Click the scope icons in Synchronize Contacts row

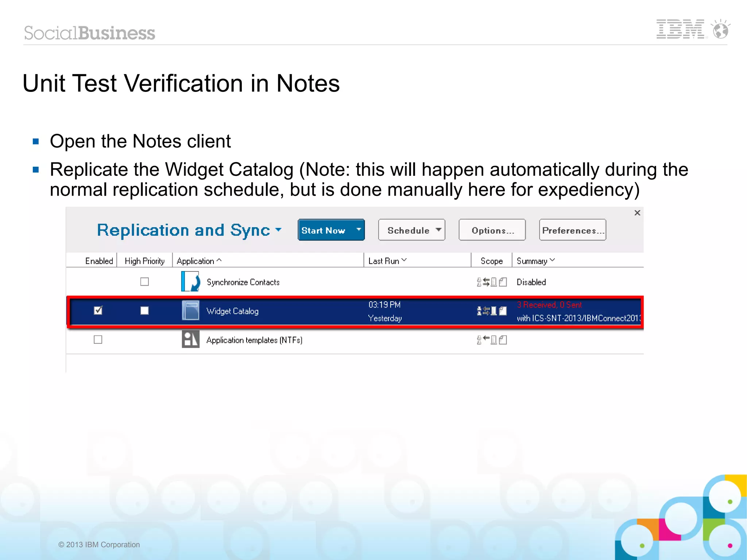492,282
